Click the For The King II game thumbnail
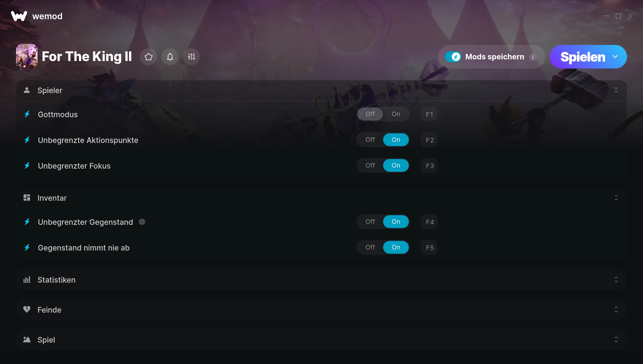Viewport: 643px width, 364px height. tap(27, 57)
